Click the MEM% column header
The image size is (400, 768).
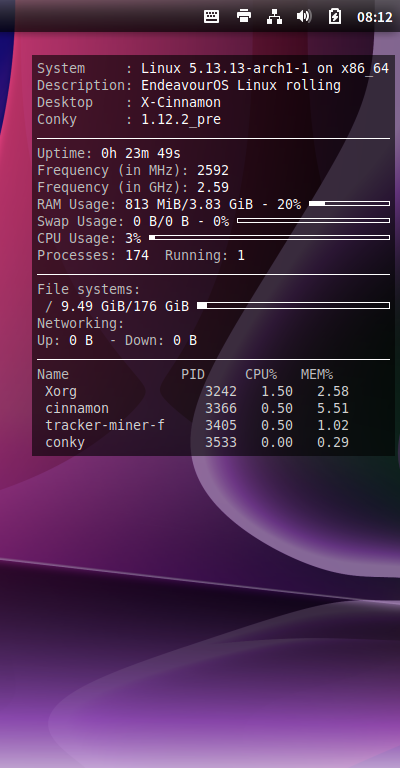pyautogui.click(x=317, y=374)
